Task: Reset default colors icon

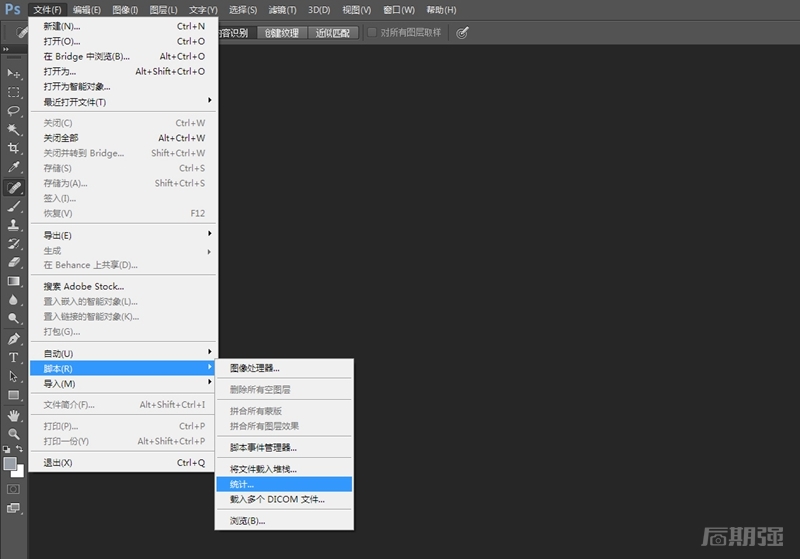Action: point(6,449)
